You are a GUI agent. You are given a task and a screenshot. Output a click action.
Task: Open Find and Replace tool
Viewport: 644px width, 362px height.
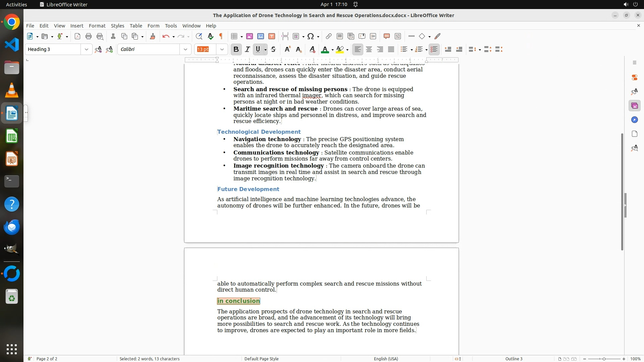pos(199,36)
